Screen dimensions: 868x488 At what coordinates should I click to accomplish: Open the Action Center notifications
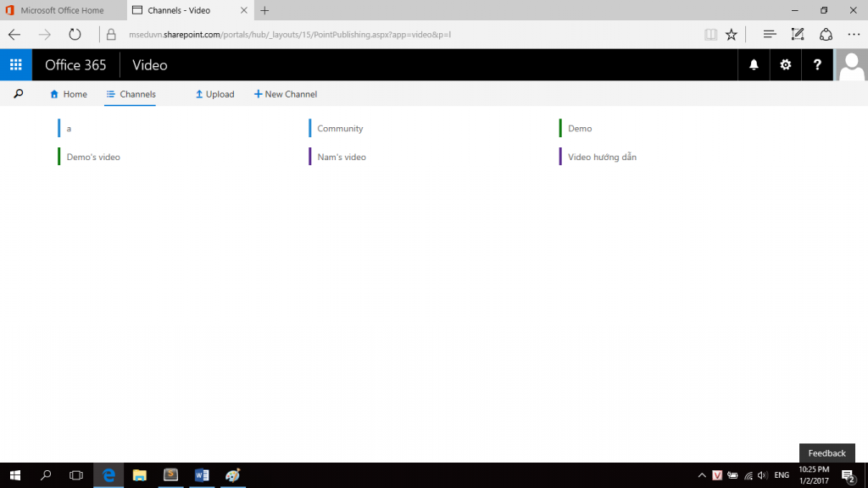click(x=848, y=475)
